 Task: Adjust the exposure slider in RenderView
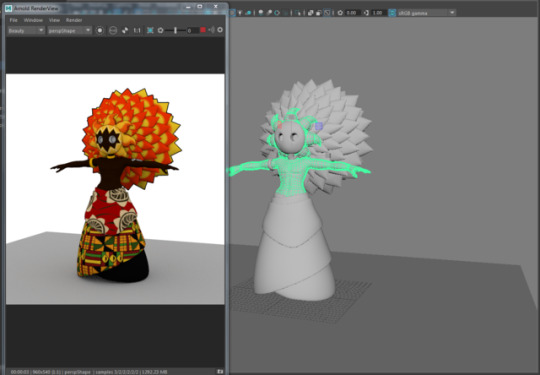175,30
